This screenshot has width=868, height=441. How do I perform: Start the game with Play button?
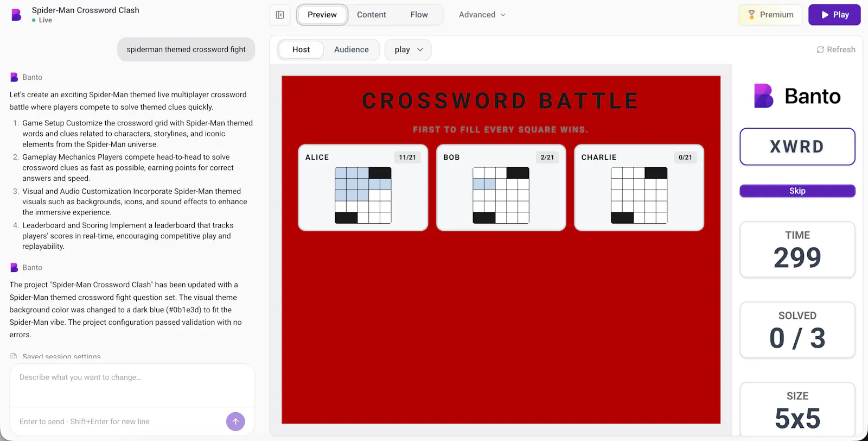pos(834,15)
